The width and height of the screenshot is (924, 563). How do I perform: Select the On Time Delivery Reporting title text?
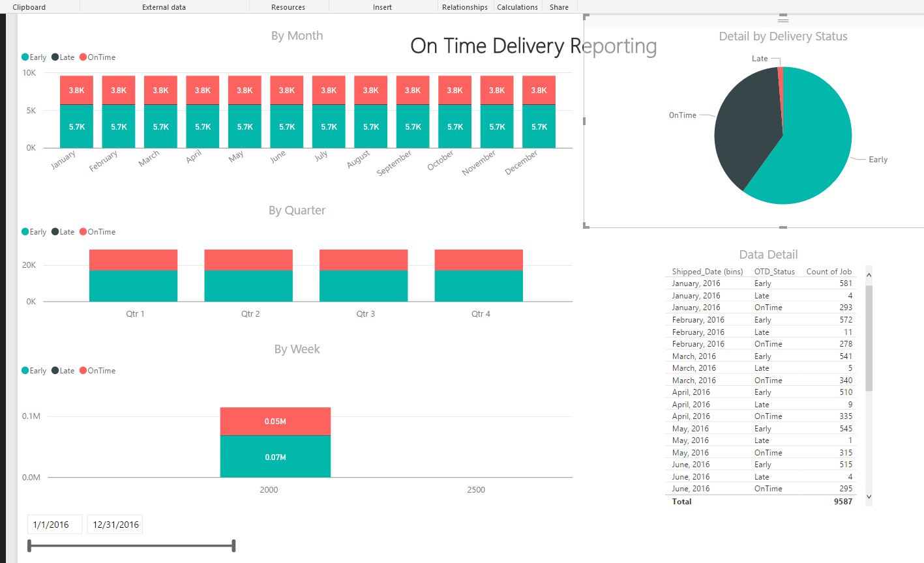[533, 46]
